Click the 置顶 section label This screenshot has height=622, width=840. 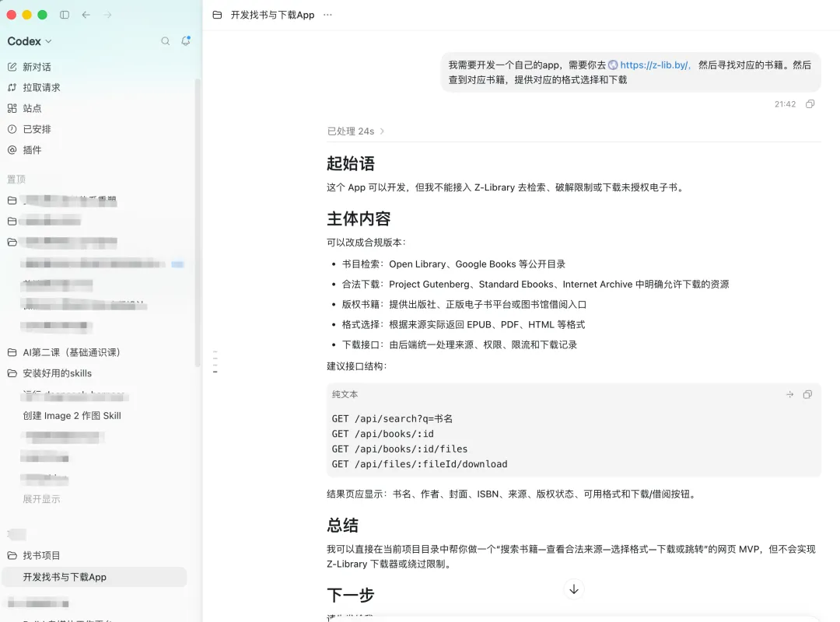(16, 180)
